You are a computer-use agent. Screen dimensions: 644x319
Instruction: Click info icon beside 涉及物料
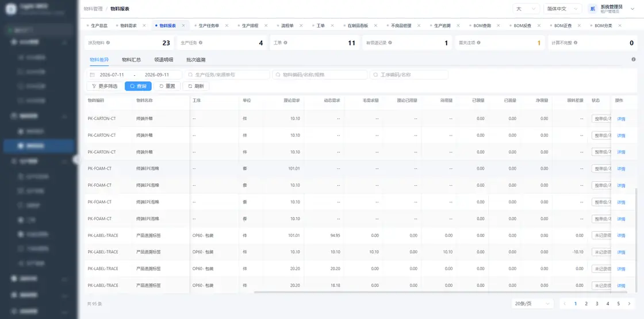(108, 43)
